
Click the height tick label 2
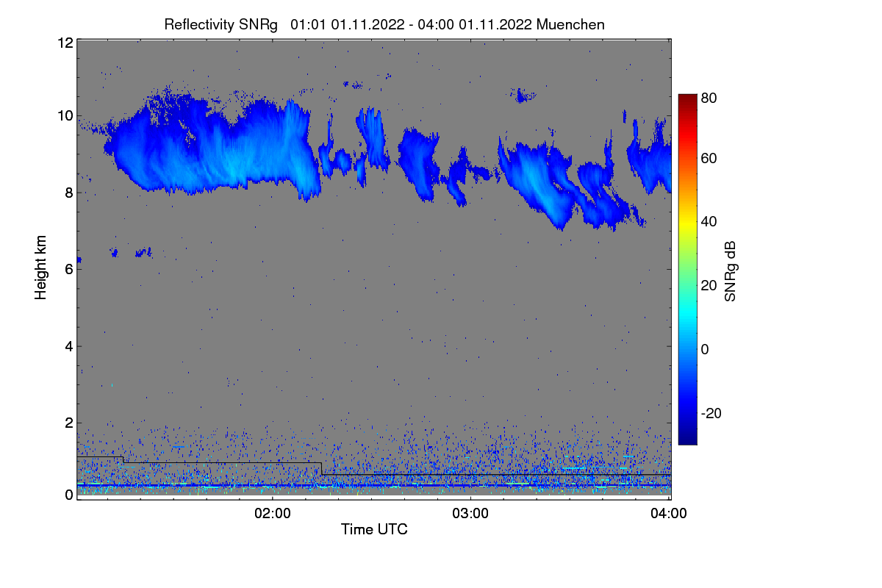pos(68,423)
